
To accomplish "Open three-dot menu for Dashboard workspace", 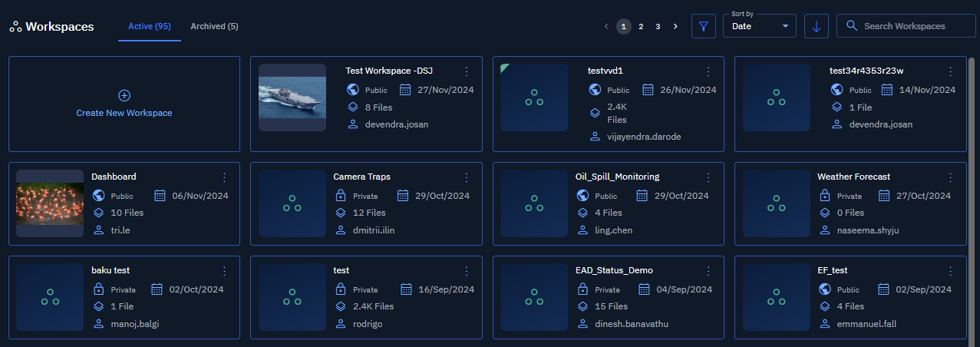I will 224,177.
